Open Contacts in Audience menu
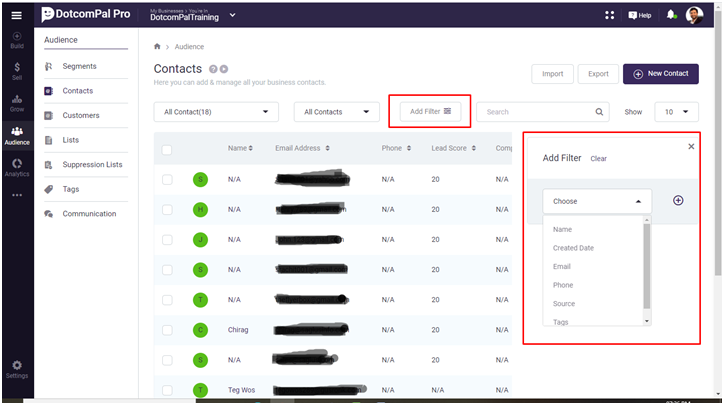Image resolution: width=724 pixels, height=405 pixels. point(78,91)
